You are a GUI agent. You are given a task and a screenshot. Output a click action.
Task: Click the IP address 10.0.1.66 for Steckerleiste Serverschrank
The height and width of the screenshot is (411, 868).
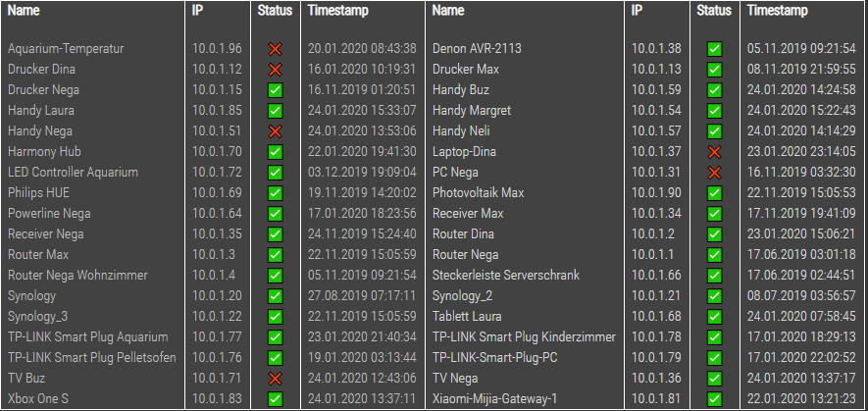pos(656,276)
